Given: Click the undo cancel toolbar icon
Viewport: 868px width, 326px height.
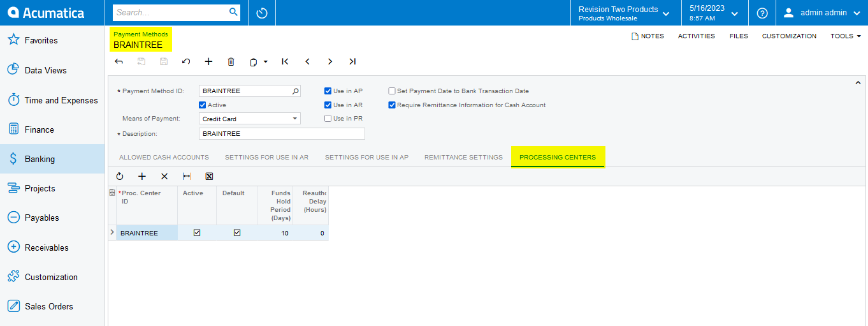Looking at the screenshot, I should tap(186, 62).
